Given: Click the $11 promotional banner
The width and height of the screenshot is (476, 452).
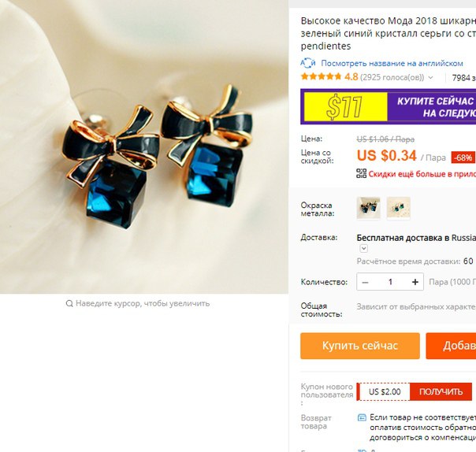Looking at the screenshot, I should [389, 107].
